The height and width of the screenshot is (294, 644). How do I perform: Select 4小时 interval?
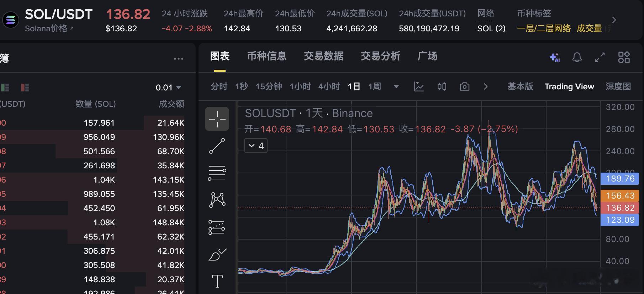pos(329,86)
